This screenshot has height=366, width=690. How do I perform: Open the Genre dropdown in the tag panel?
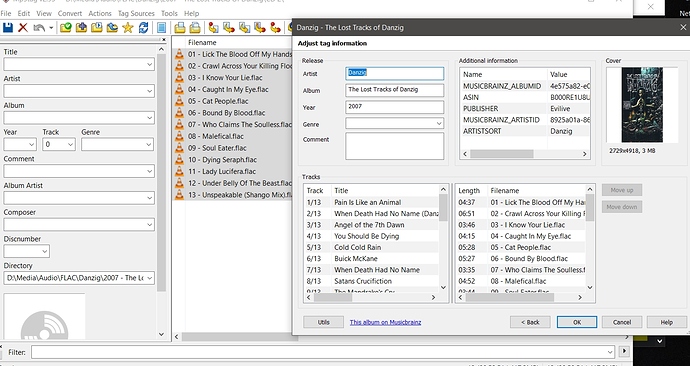(x=150, y=144)
